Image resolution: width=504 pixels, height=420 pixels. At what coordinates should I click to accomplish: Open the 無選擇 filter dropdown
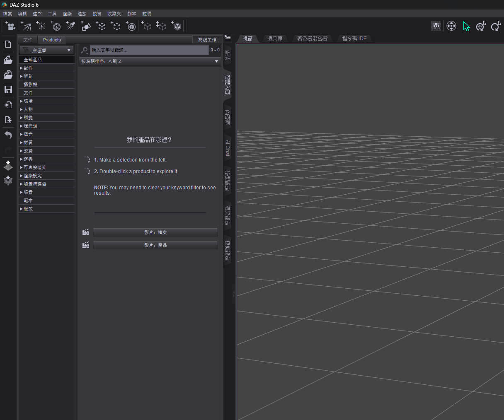(46, 50)
